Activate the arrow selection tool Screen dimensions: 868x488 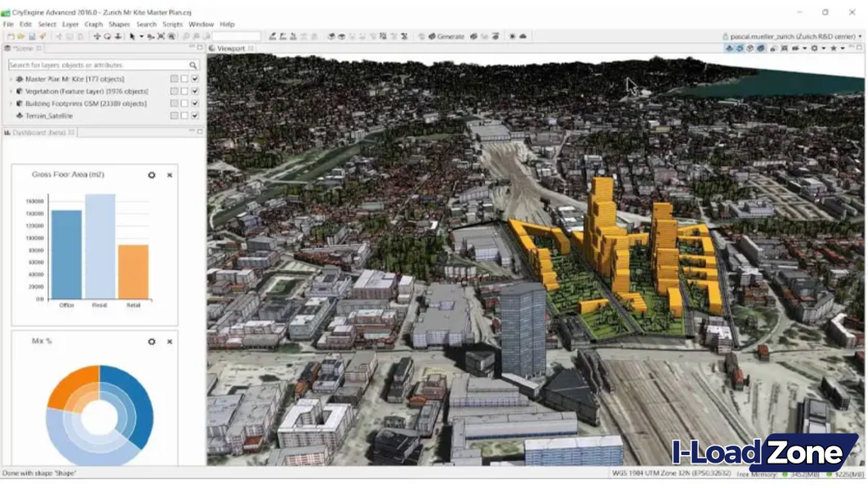point(132,36)
